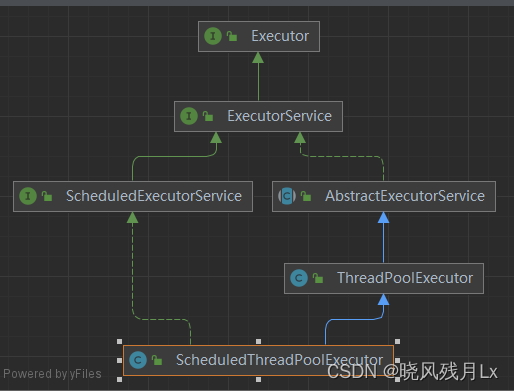Click bottom-left selection handle of ScheduledThreadPoolExecutor

click(120, 379)
